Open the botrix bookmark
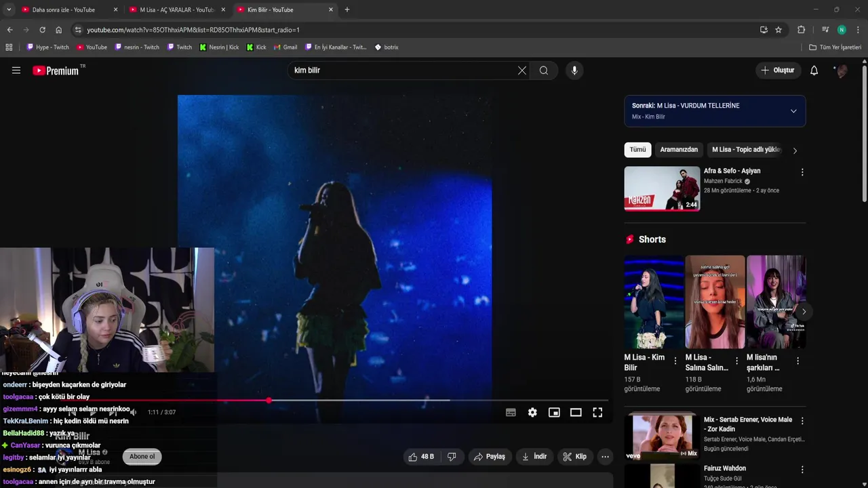This screenshot has width=868, height=488. pos(387,47)
